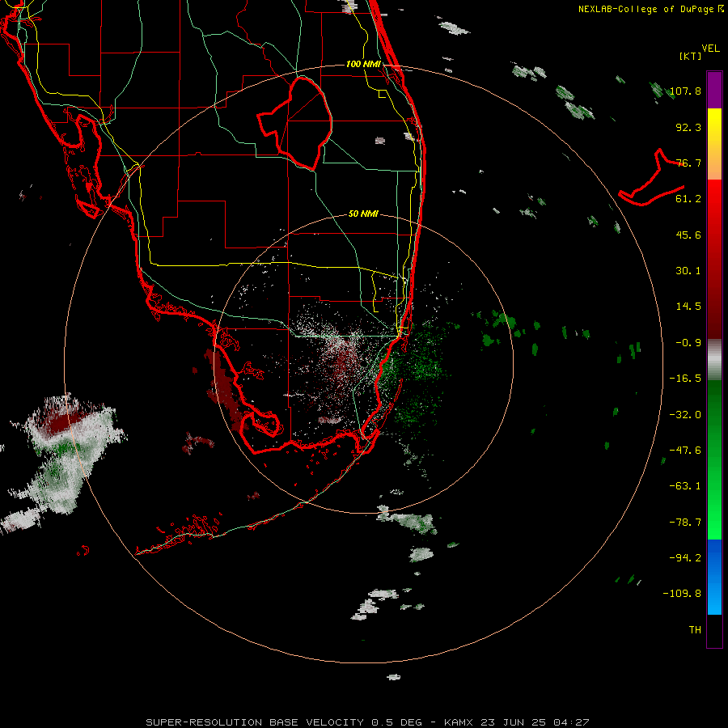Screen dimensions: 728x728
Task: Click the -47.6 velocity scale value
Action: 685,451
